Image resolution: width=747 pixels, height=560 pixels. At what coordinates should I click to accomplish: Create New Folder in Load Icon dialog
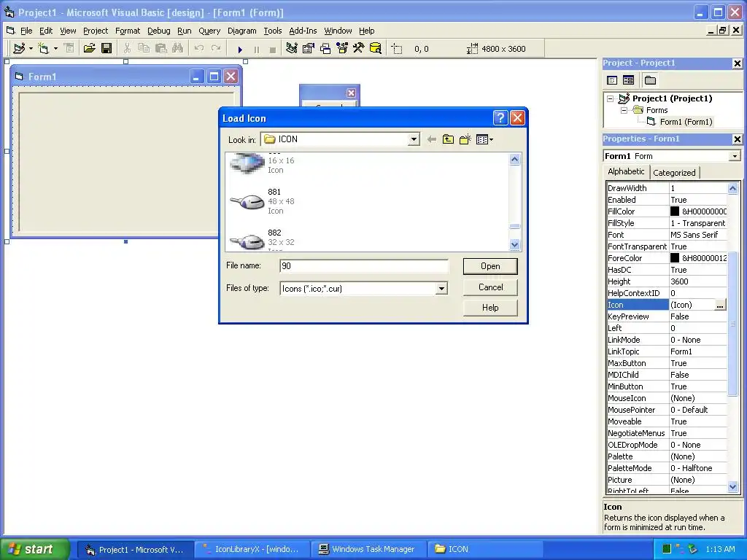465,139
